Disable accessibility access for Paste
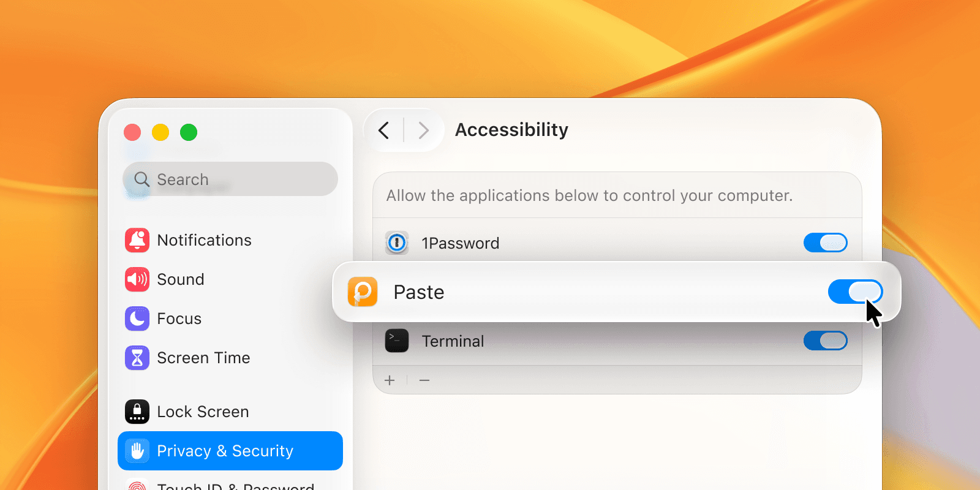 coord(855,292)
